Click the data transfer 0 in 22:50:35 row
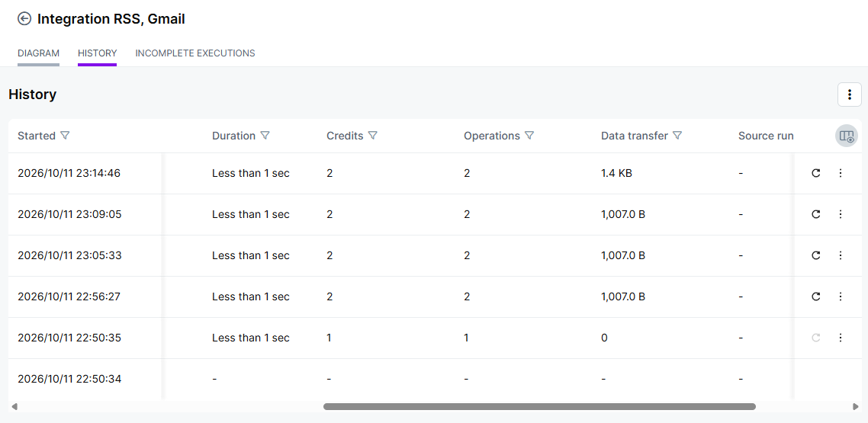 [x=605, y=338]
